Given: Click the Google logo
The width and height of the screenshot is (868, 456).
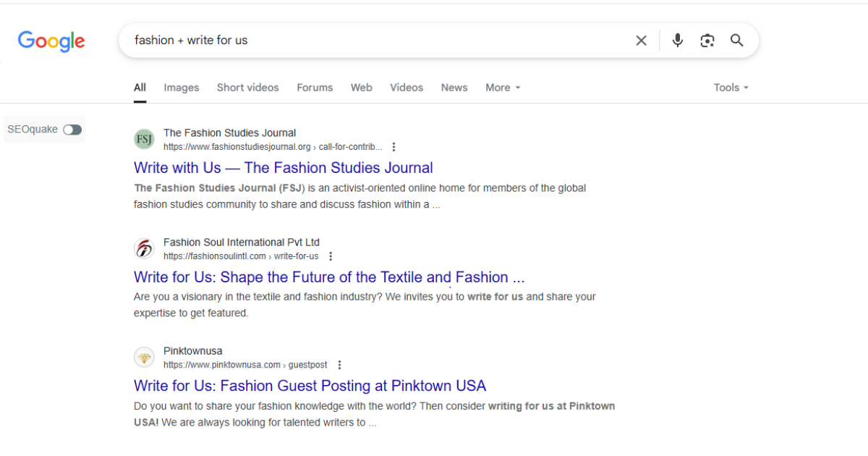Looking at the screenshot, I should pyautogui.click(x=51, y=41).
